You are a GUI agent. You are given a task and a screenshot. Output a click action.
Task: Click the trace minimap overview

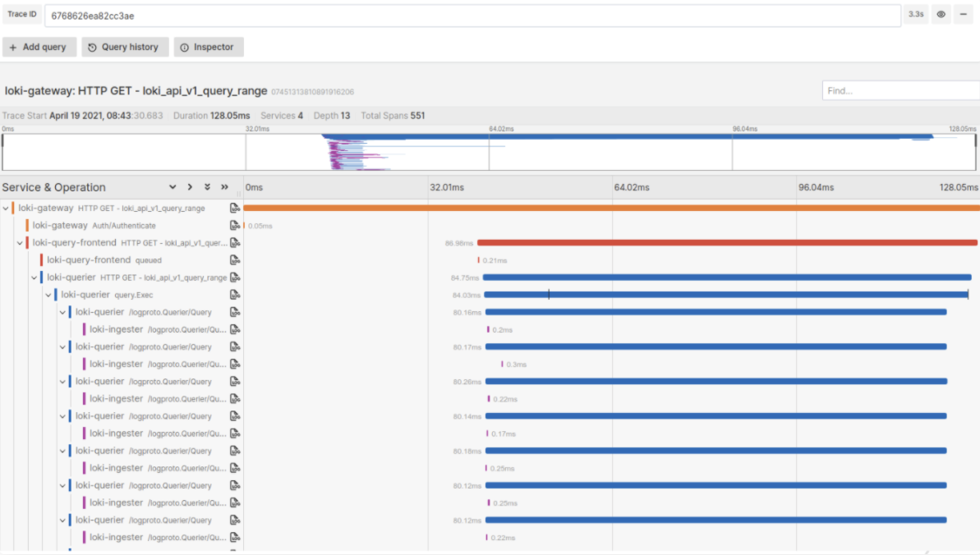pyautogui.click(x=489, y=152)
